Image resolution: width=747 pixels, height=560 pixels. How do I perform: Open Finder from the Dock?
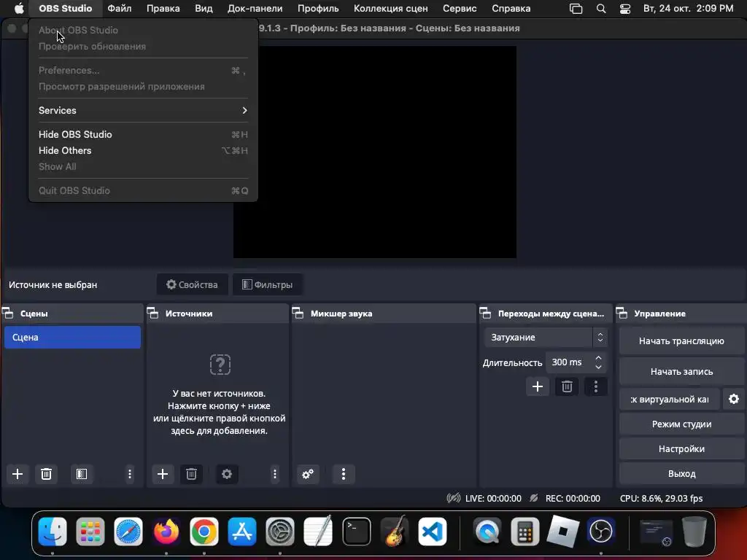tap(53, 531)
